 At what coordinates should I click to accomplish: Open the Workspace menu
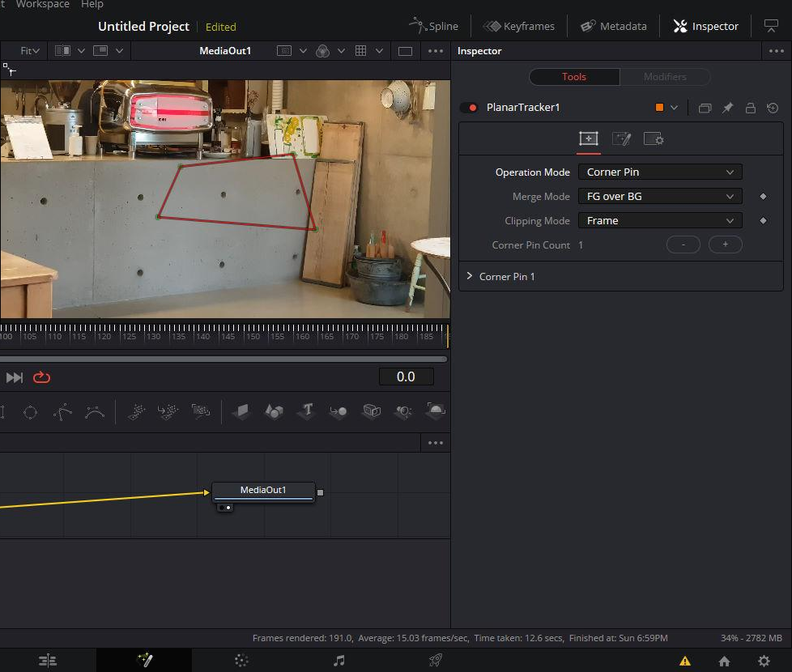(42, 4)
